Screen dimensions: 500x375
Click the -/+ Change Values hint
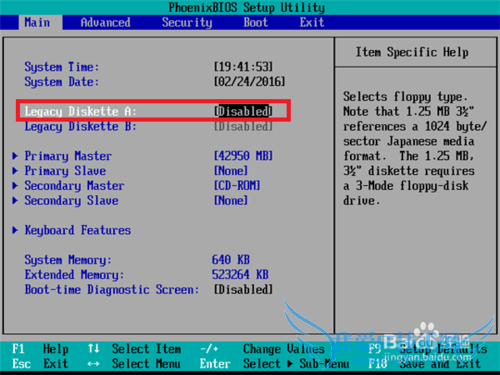click(262, 349)
